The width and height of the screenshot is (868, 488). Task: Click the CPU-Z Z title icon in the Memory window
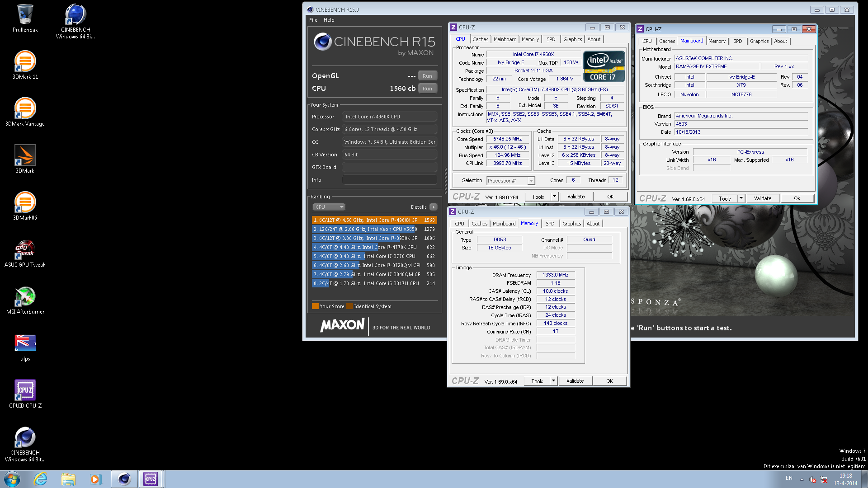[453, 211]
